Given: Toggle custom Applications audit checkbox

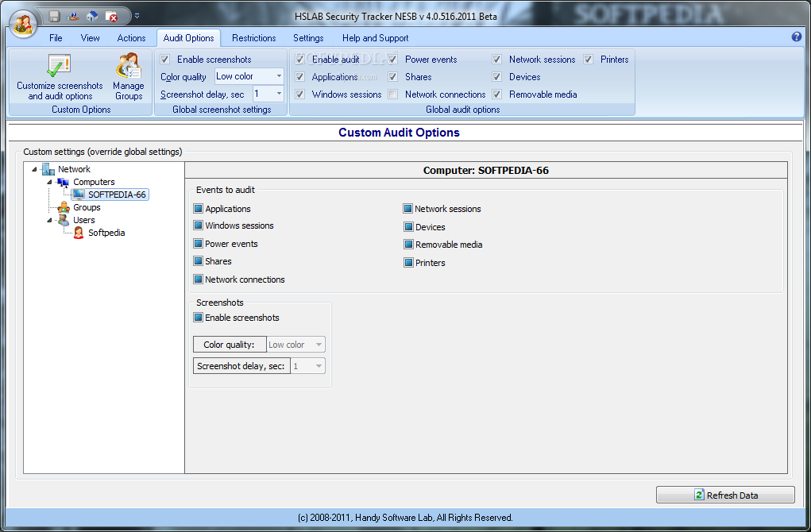Looking at the screenshot, I should tap(198, 208).
